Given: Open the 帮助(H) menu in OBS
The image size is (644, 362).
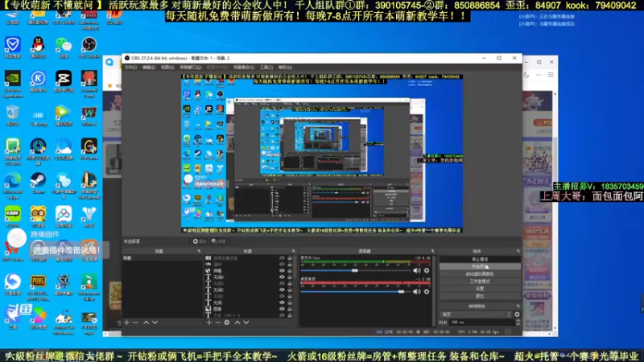Looking at the screenshot, I should click(285, 68).
